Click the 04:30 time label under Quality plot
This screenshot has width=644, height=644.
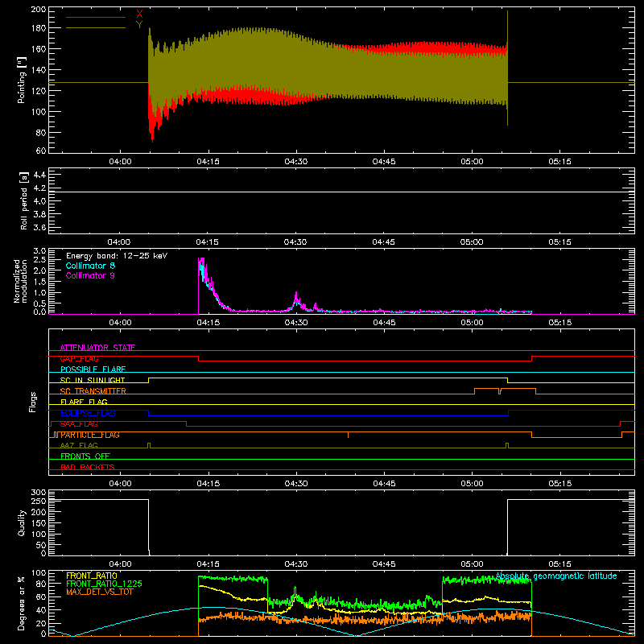[295, 564]
